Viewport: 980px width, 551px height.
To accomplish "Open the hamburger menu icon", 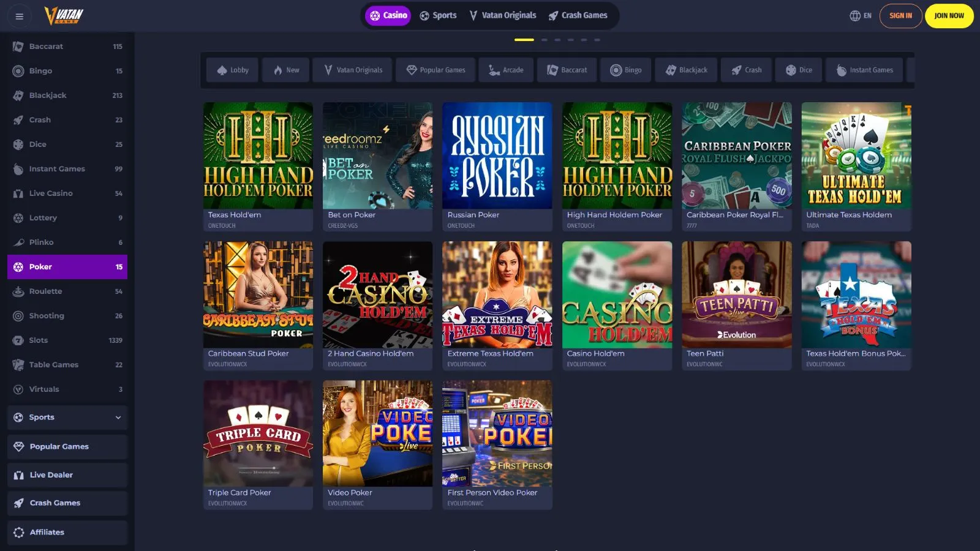I will [19, 17].
